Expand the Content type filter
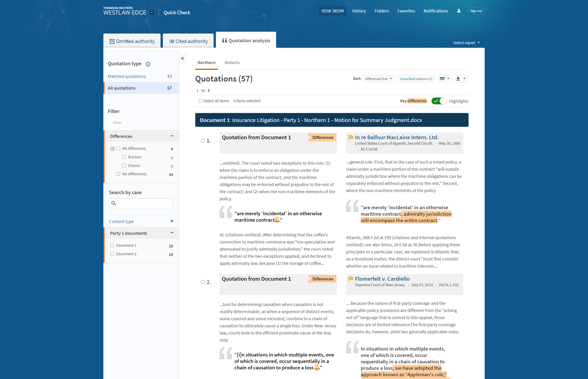This screenshot has height=379, width=588. pyautogui.click(x=172, y=221)
